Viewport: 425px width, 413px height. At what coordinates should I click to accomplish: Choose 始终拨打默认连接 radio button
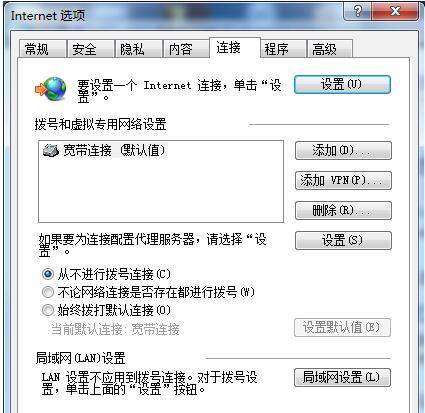tap(48, 310)
